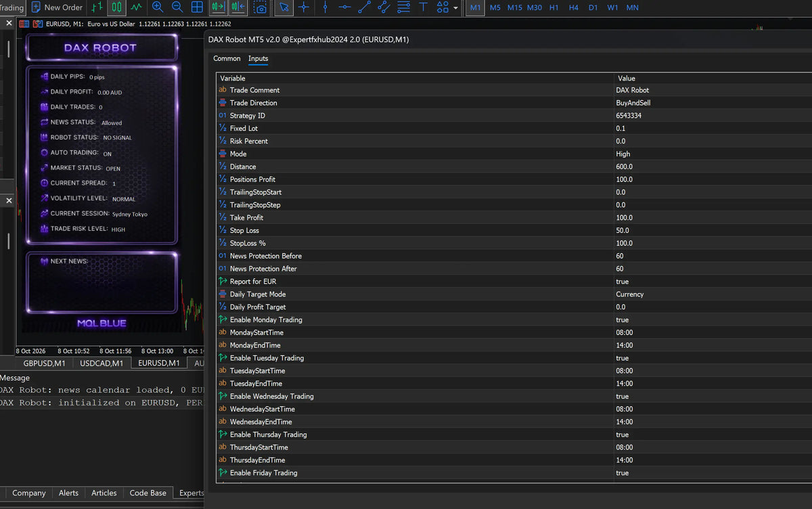Select the equidistant channel tool
The height and width of the screenshot is (509, 812).
coord(384,7)
